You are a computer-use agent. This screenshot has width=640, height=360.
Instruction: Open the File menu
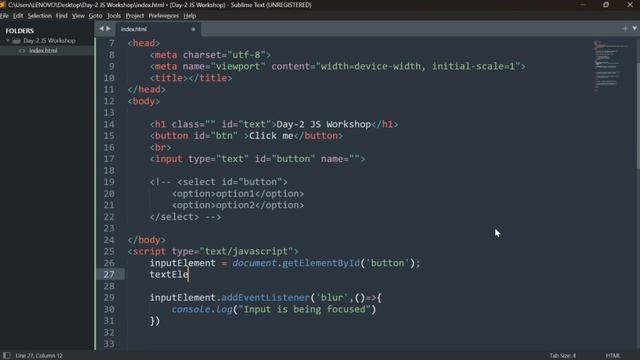(x=4, y=16)
